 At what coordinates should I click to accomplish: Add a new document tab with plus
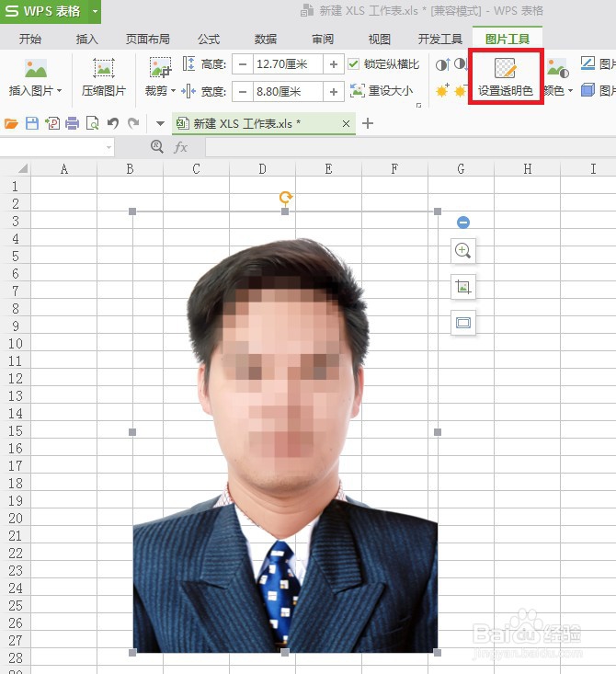coord(368,124)
